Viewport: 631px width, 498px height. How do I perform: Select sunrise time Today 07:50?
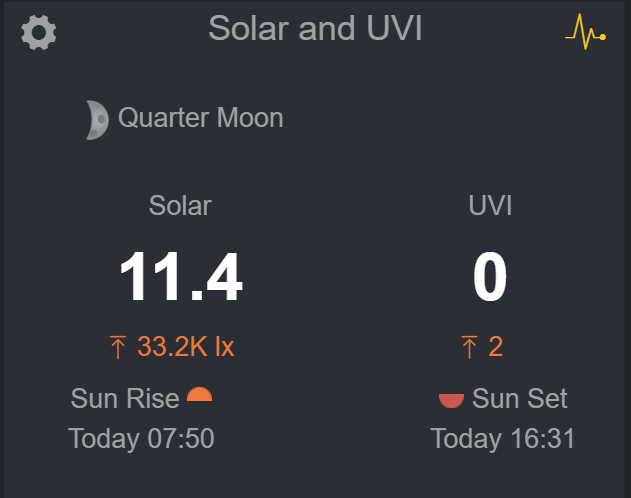141,438
